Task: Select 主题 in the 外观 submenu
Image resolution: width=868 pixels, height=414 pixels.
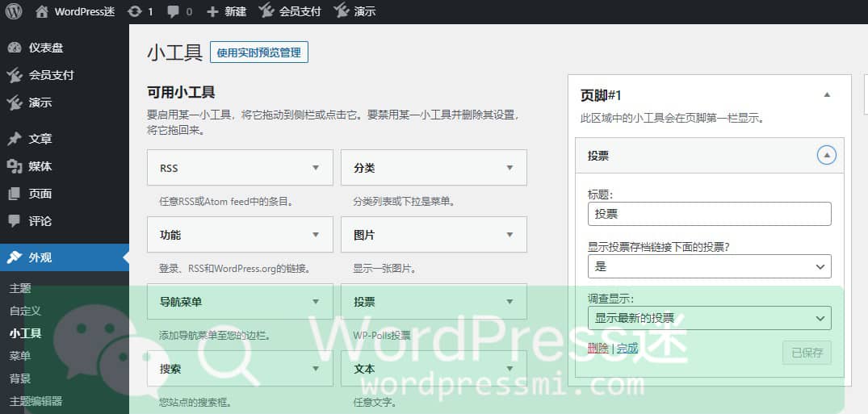Action: pyautogui.click(x=20, y=288)
